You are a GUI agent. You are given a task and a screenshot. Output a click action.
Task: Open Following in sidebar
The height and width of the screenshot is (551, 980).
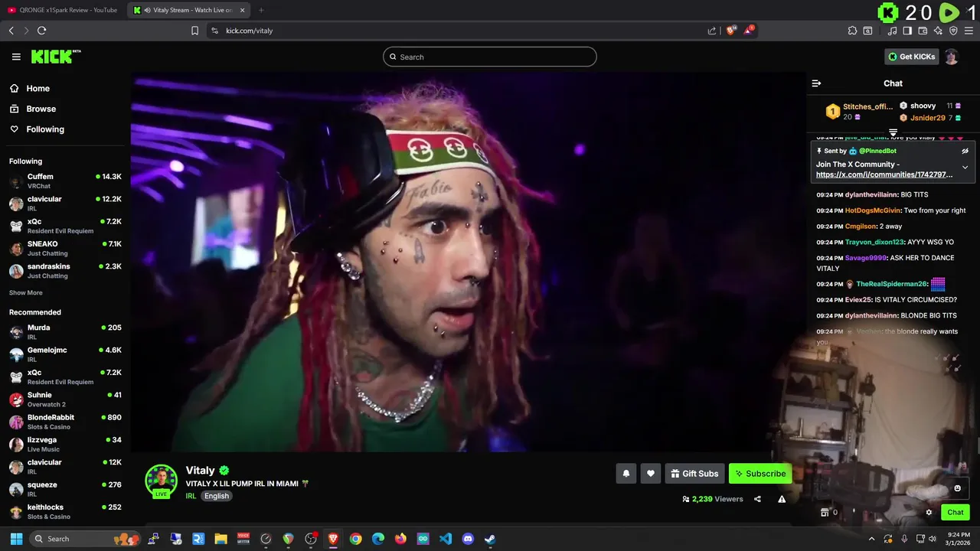[37, 129]
